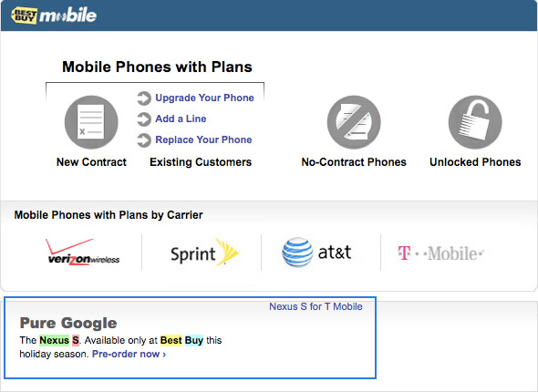The width and height of the screenshot is (538, 392).
Task: Select the T-Mobile carrier logo
Action: pos(440,253)
